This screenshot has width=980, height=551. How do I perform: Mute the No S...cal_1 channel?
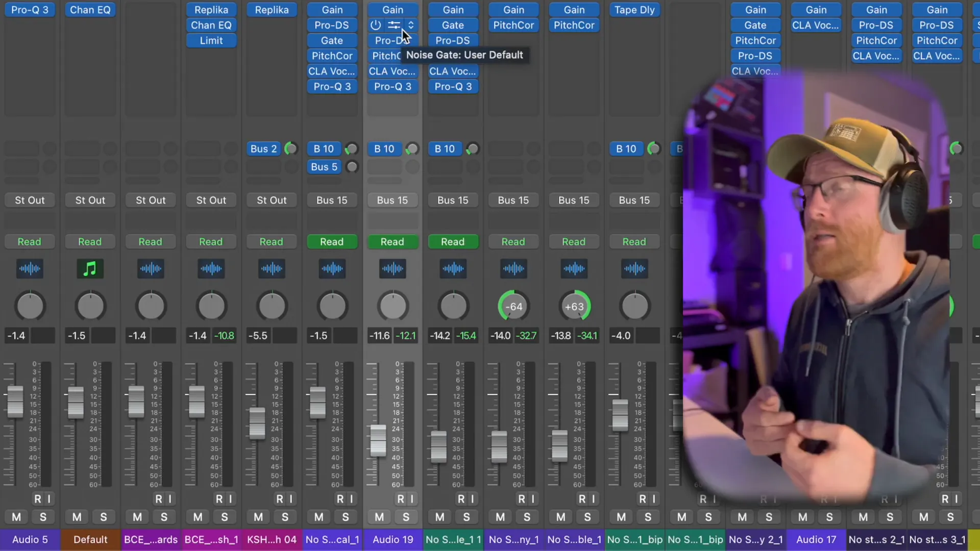pyautogui.click(x=318, y=517)
